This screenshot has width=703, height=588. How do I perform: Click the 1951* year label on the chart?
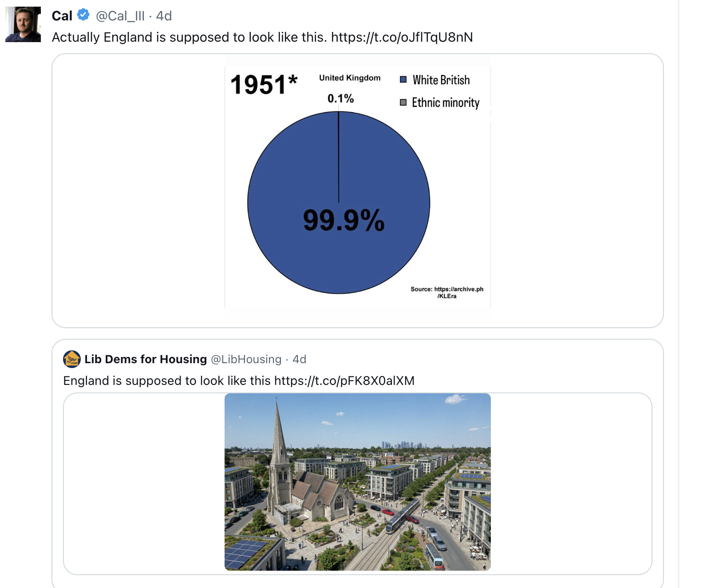click(x=264, y=84)
